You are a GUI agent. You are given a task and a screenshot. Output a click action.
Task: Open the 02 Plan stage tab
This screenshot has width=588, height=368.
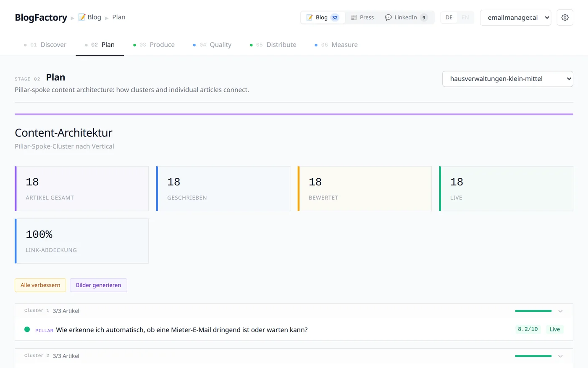coord(100,45)
